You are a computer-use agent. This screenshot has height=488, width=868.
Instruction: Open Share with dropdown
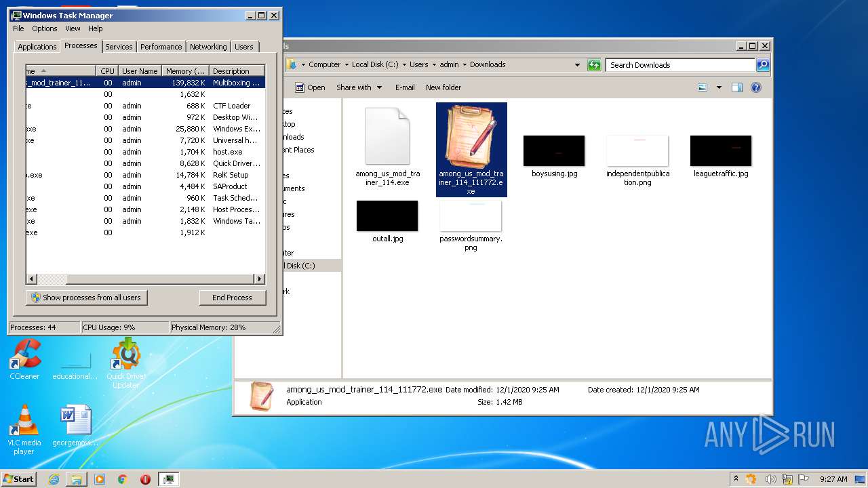pyautogui.click(x=359, y=87)
